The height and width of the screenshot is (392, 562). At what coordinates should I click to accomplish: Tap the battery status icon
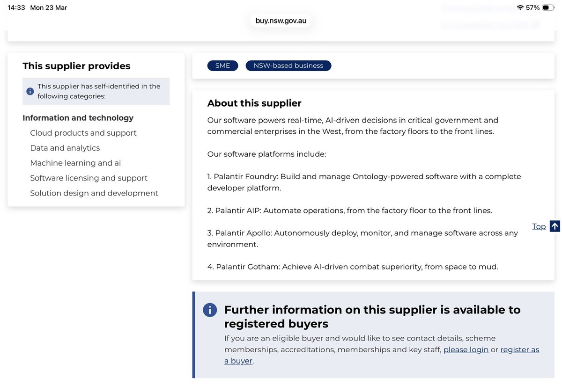548,7
